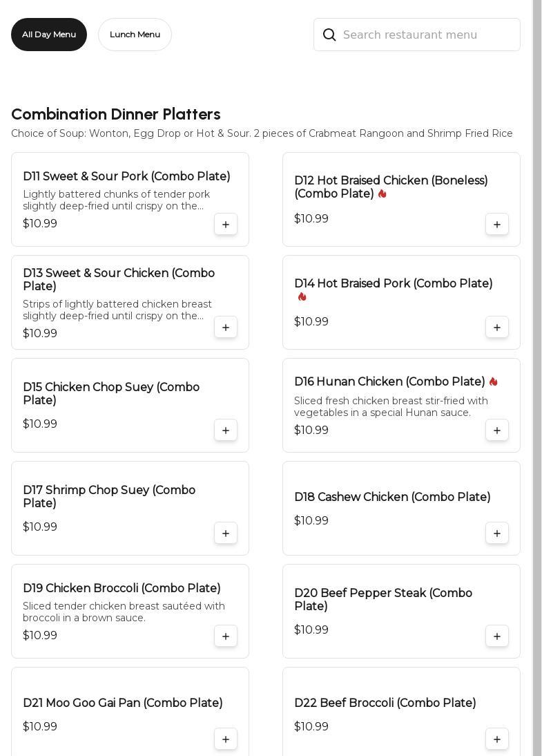Open D19 Chicken Broccoli item details
Viewport: 542px width, 756px height.
point(122,589)
